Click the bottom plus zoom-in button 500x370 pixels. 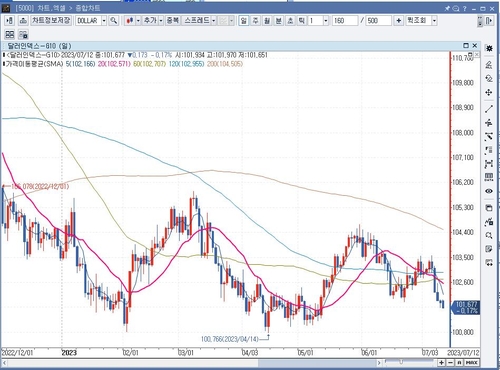441,362
